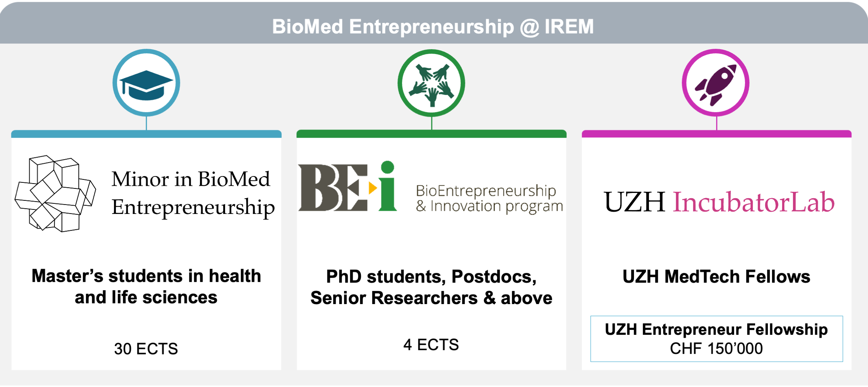Screen dimensions: 868x387
Task: Click the purple rocket icon
Action: click(716, 83)
